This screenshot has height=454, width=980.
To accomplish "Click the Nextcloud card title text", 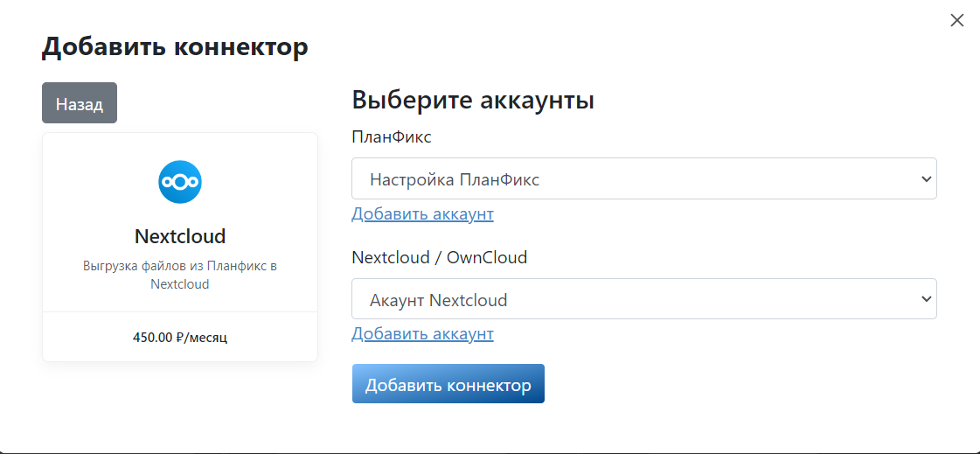I will (180, 236).
